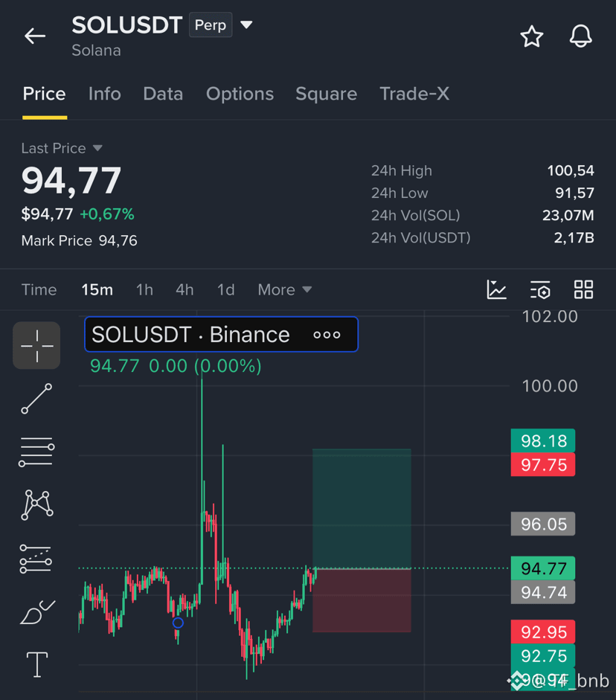Open SOLUSDT Binance legend more options
The height and width of the screenshot is (700, 616).
(x=327, y=335)
